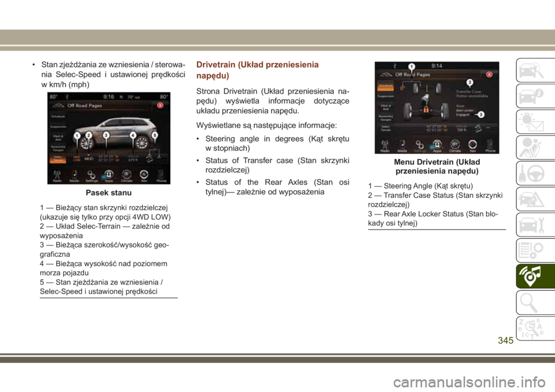
Task: Select highlighted Drivetrain item in Menu Drivetrain screenshot
Action: [x=386, y=86]
